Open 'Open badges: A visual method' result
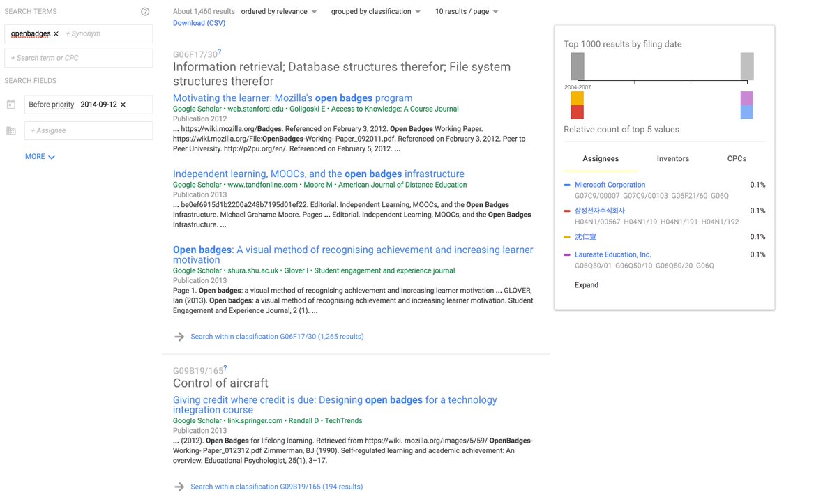 coord(353,255)
